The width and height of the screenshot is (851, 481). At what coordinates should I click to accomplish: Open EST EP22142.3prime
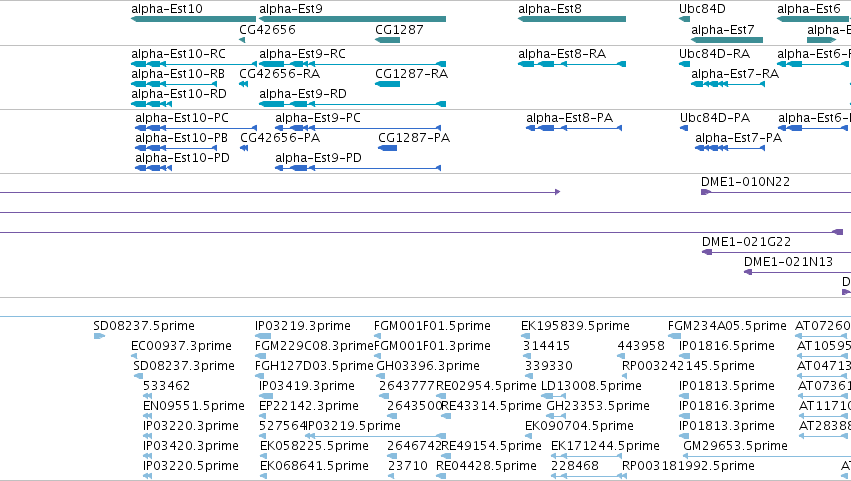pyautogui.click(x=263, y=416)
